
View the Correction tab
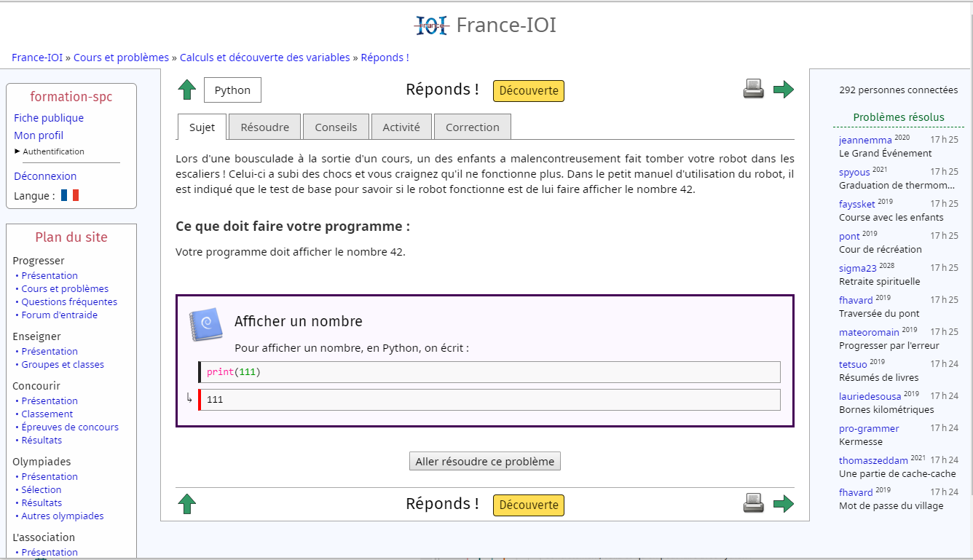click(x=472, y=126)
